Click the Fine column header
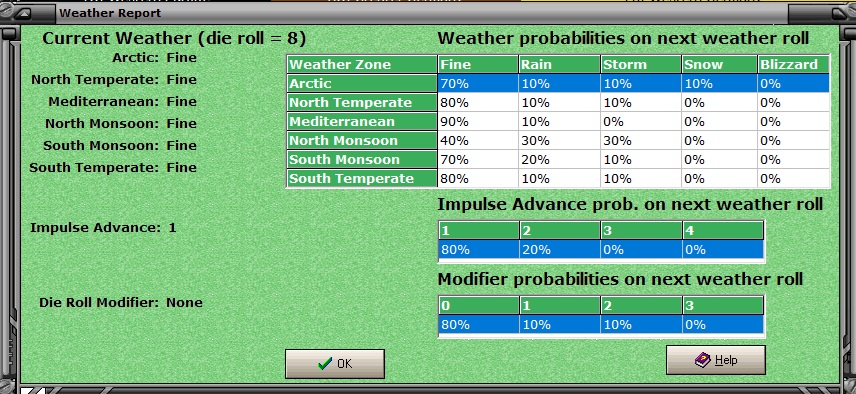 478,64
